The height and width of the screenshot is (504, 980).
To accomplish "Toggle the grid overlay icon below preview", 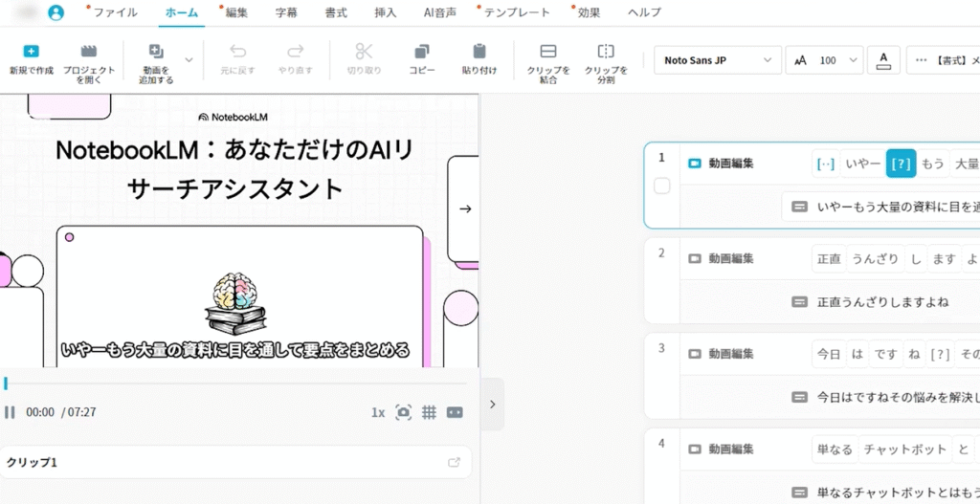I will tap(430, 412).
